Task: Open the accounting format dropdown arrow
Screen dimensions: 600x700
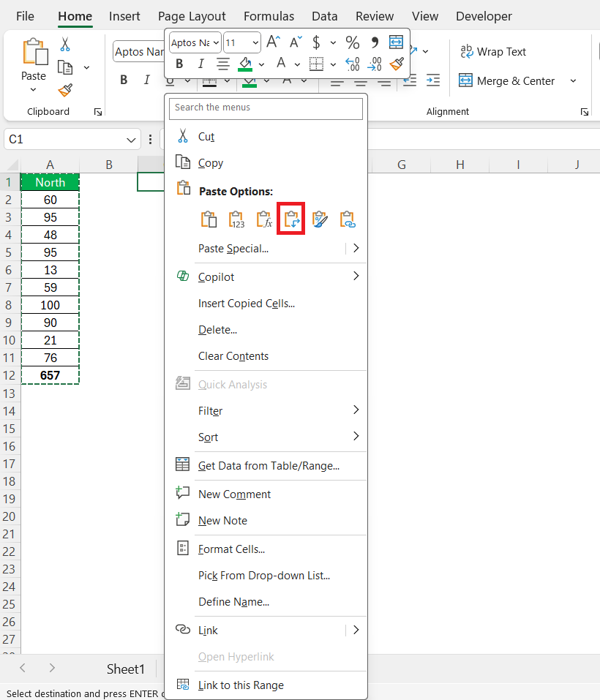Action: [333, 43]
